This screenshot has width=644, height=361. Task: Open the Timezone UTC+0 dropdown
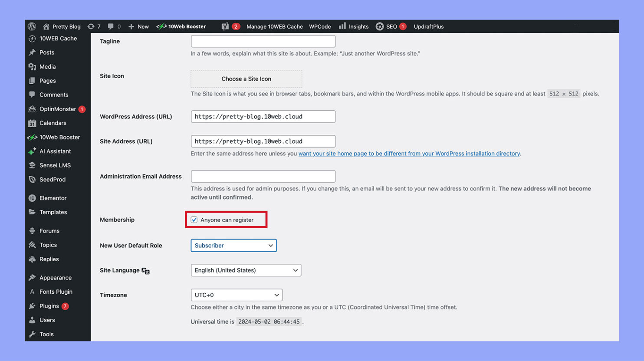pos(236,295)
